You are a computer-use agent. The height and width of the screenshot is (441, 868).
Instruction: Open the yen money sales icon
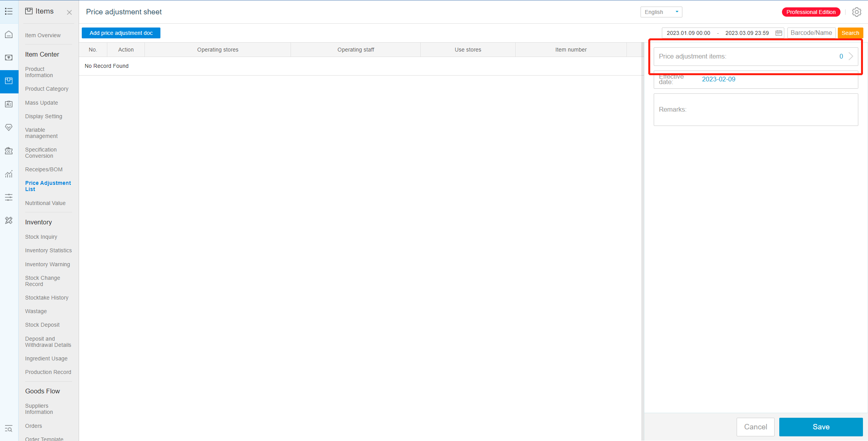pyautogui.click(x=9, y=58)
